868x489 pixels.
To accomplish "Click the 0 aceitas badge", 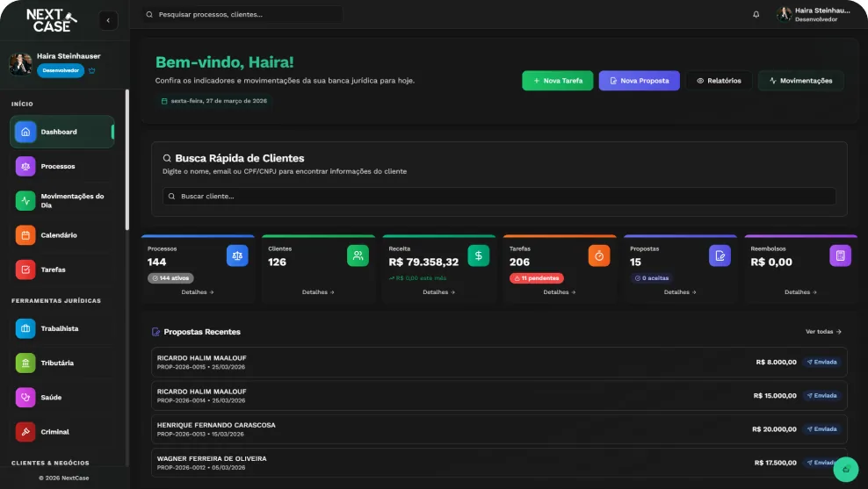I will coord(652,278).
